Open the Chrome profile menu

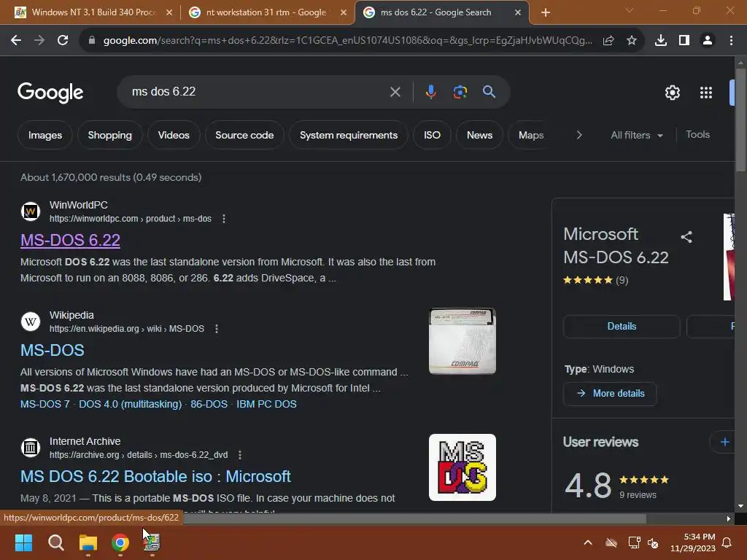[x=708, y=41]
